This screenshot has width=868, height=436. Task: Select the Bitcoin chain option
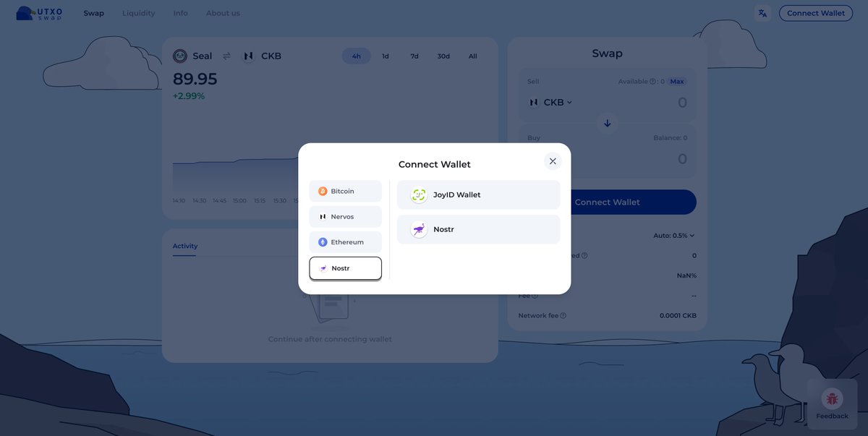345,191
